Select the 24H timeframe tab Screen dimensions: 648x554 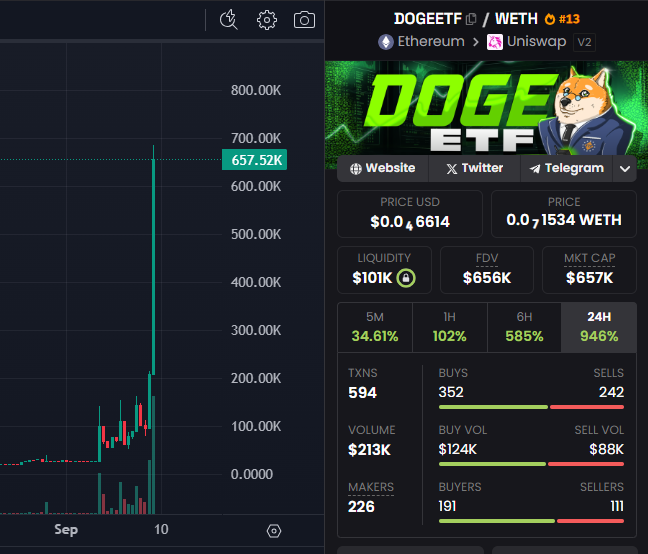tap(599, 327)
